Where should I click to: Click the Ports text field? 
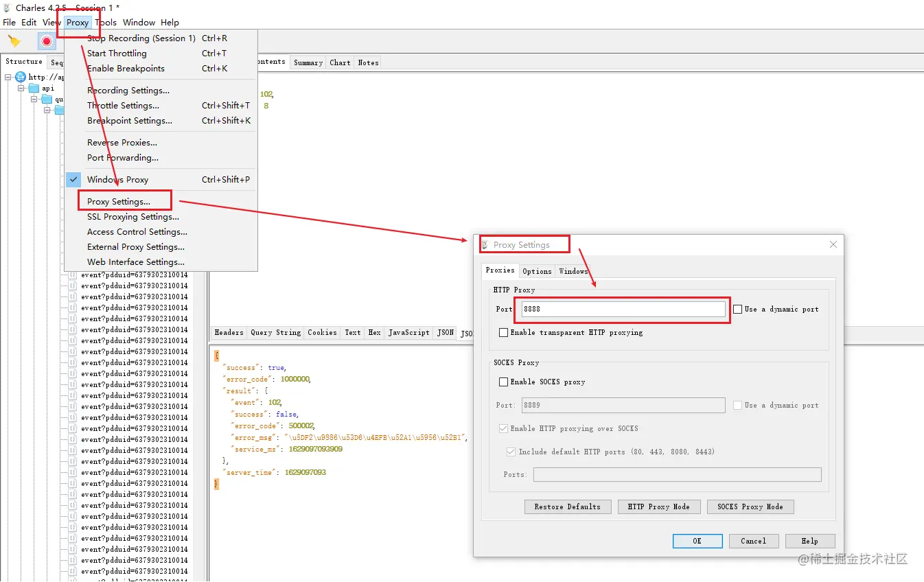pyautogui.click(x=677, y=475)
